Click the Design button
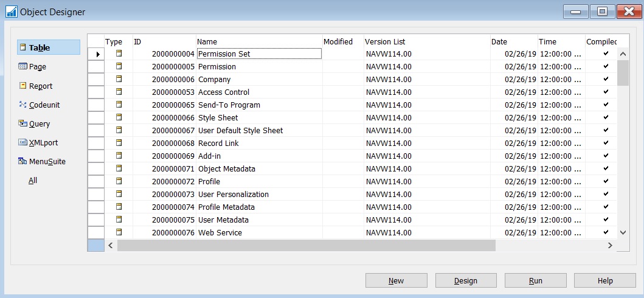Screen dimensions: 644x298 coord(466,280)
